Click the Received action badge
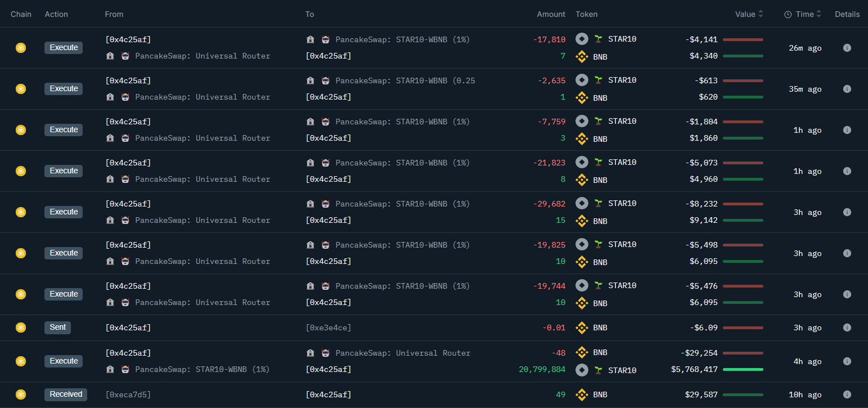The image size is (868, 408). [x=66, y=394]
